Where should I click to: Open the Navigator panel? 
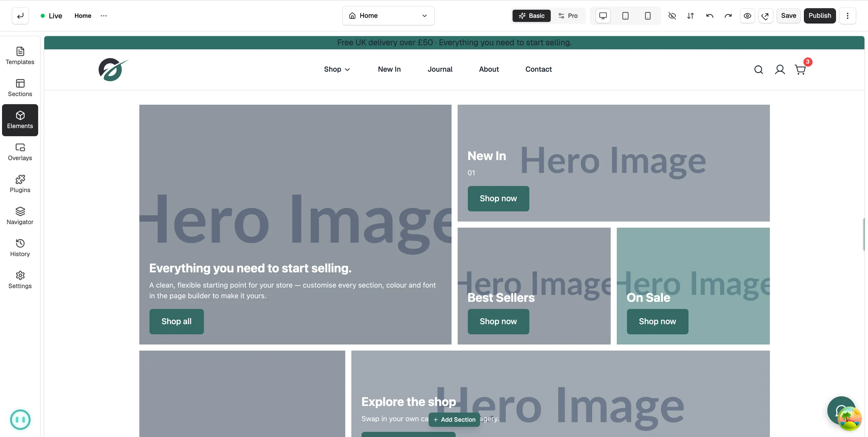[20, 216]
